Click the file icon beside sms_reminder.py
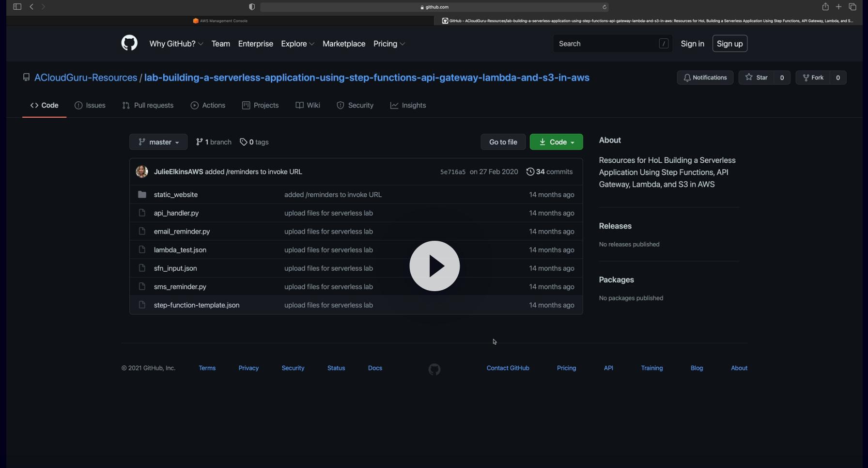The image size is (868, 468). click(142, 286)
